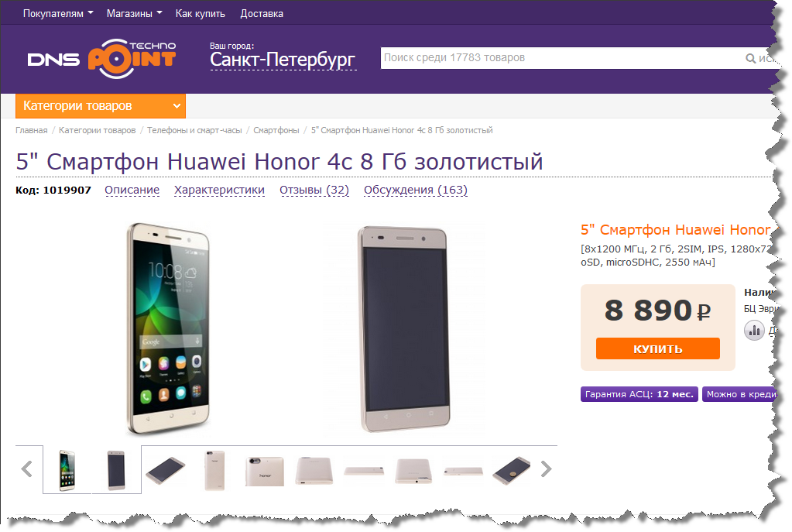Open the Отзывы (32) tab
Screen dimensions: 792x532
(x=314, y=190)
